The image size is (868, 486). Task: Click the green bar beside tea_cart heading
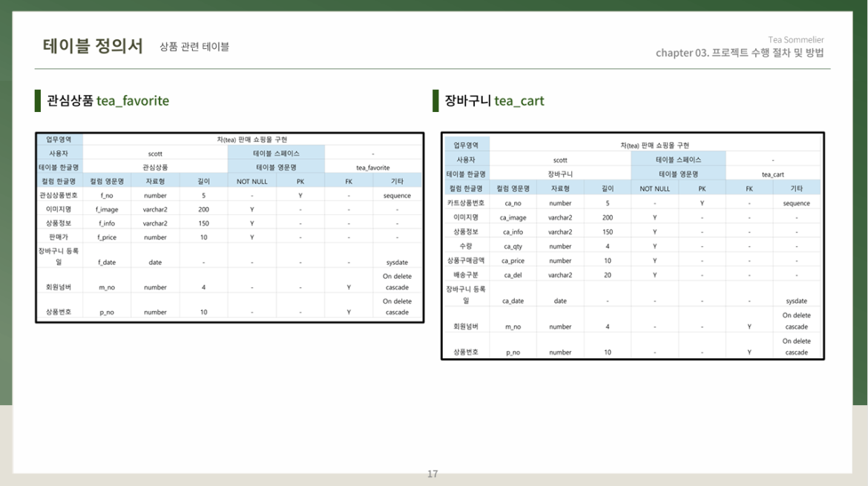(435, 101)
